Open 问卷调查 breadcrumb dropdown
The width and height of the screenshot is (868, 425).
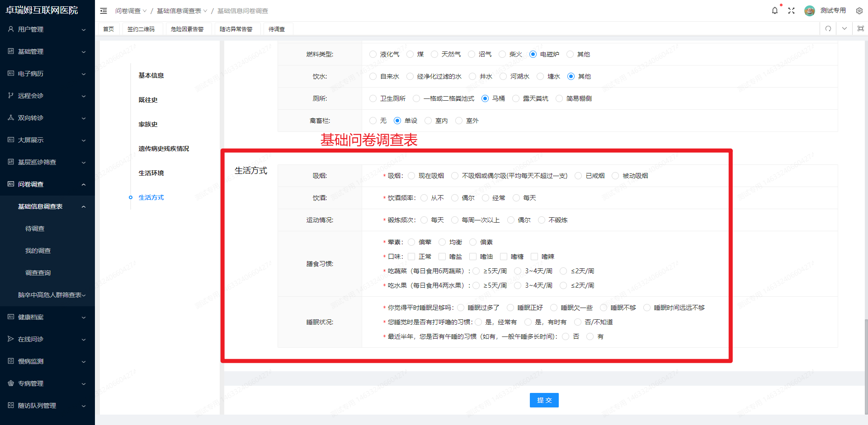tap(131, 11)
